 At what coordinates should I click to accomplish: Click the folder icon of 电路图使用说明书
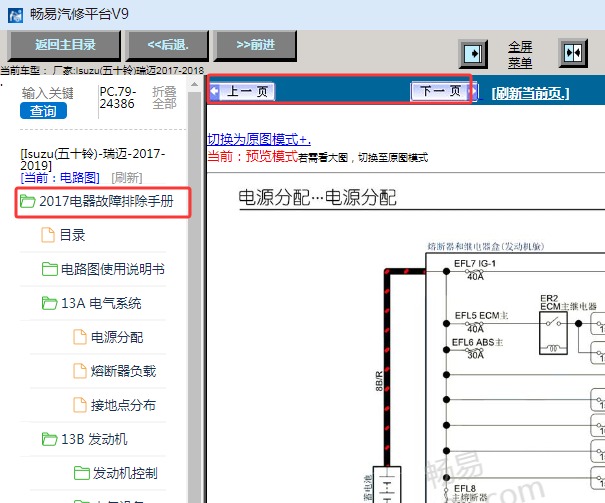click(49, 269)
